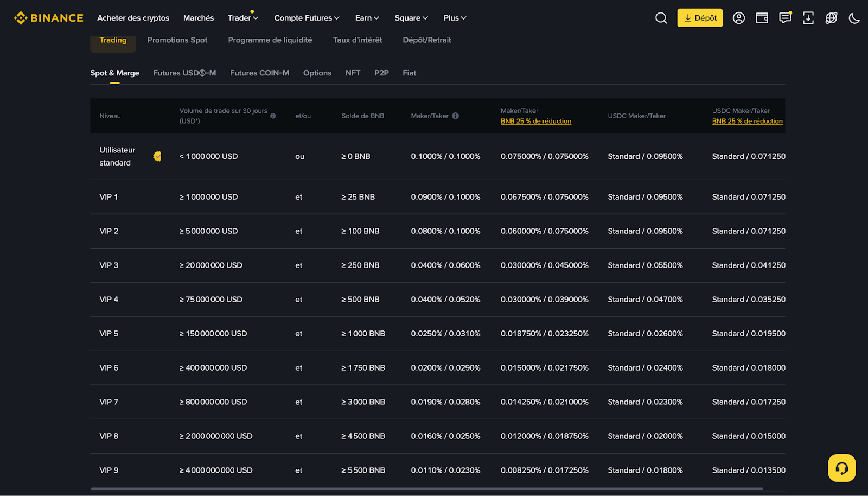Check new notifications via the chat bubble icon
This screenshot has height=496, width=868.
pos(784,18)
